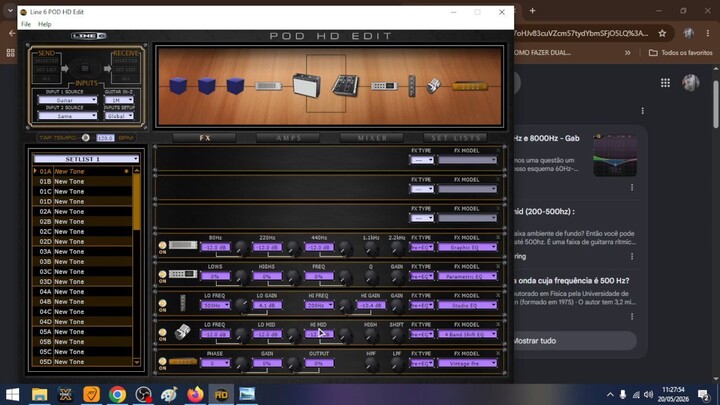
Task: Select the amp block in signal chain
Action: [x=307, y=85]
